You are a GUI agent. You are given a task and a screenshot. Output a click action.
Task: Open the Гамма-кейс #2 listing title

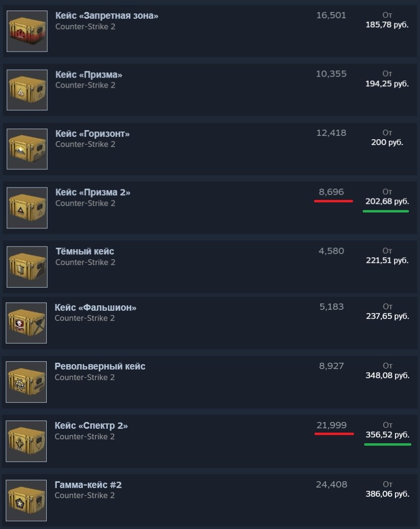88,485
